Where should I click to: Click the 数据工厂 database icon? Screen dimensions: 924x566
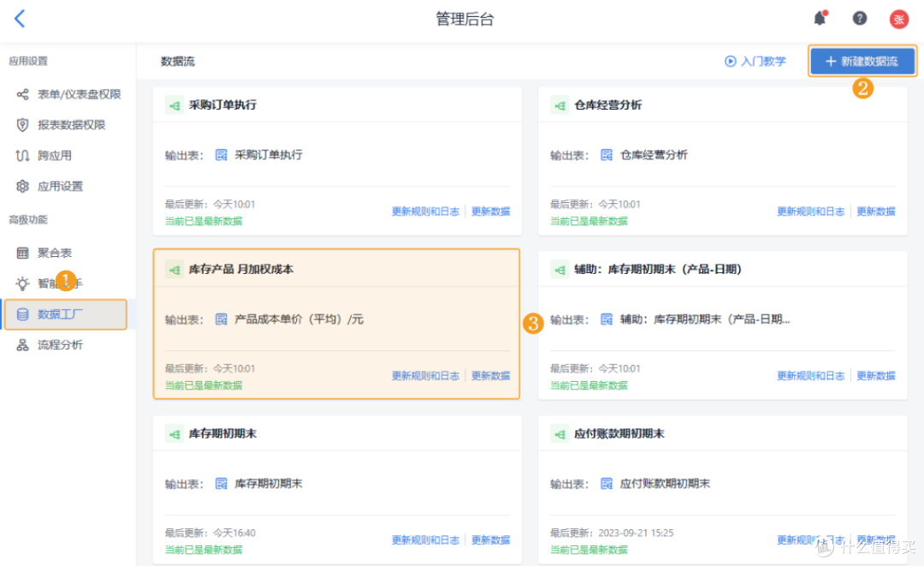[x=22, y=314]
